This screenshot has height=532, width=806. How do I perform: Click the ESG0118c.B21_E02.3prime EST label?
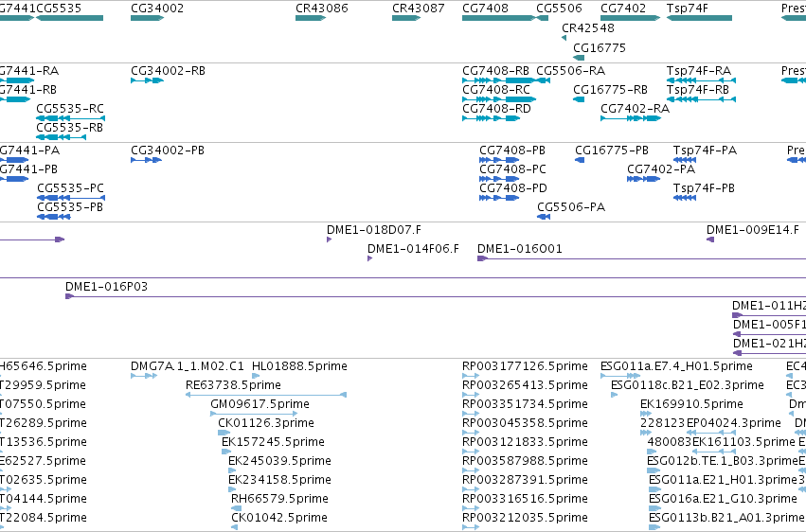point(688,385)
